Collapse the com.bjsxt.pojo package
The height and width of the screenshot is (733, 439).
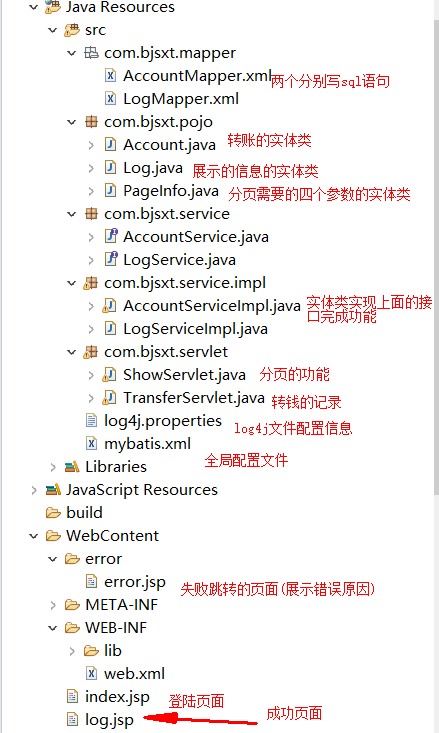[x=72, y=122]
